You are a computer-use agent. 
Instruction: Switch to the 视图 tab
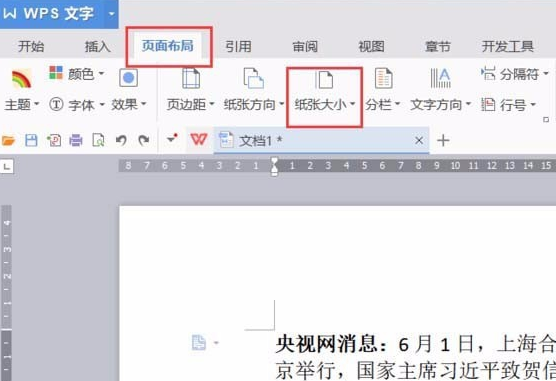coord(371,46)
